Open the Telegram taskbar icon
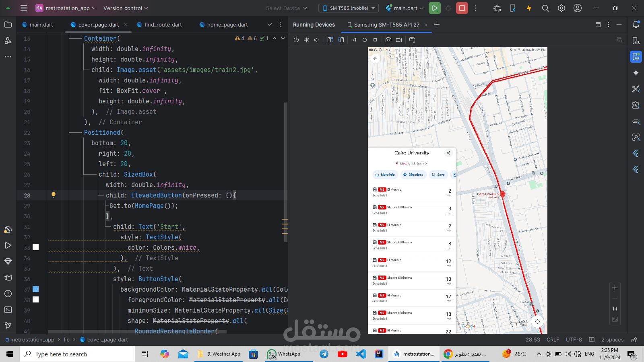Viewport: 644px width, 362px height. (x=324, y=354)
